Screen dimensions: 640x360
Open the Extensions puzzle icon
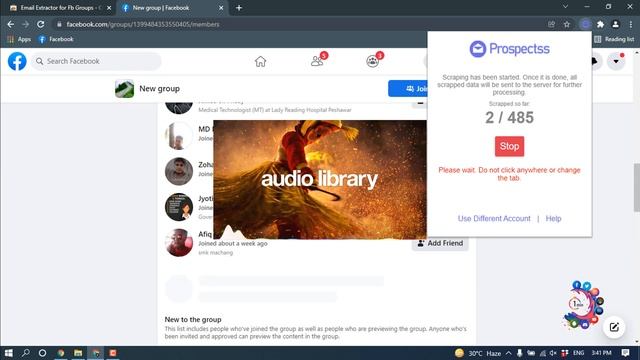(x=600, y=24)
